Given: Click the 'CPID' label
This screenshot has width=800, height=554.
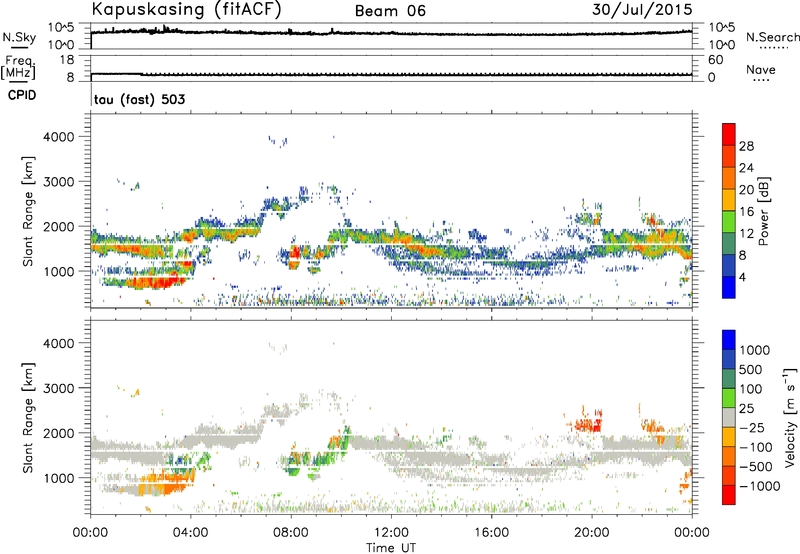Looking at the screenshot, I should click(x=22, y=95).
